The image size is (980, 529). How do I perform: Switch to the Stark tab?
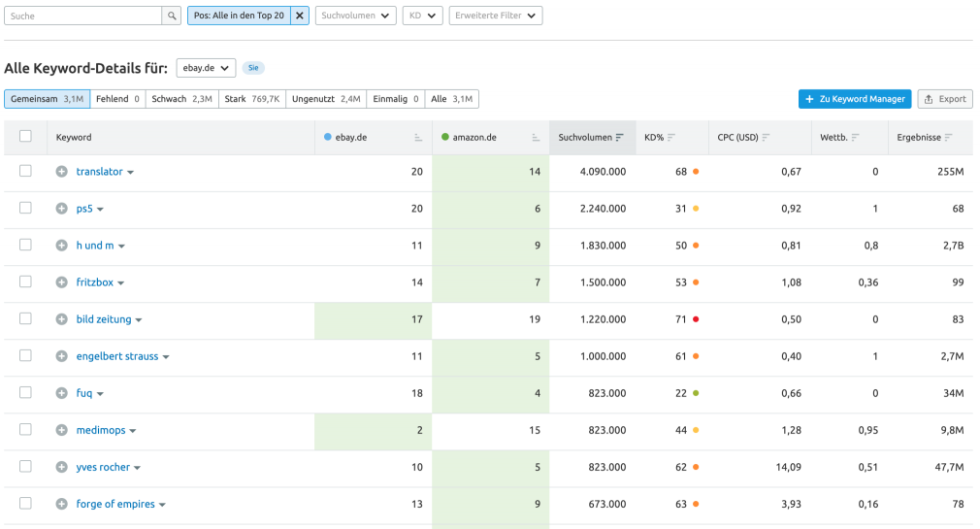coord(252,99)
